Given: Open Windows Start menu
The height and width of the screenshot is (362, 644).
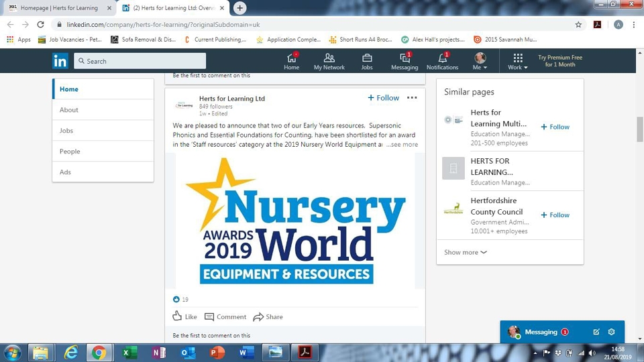Looking at the screenshot, I should [x=13, y=353].
